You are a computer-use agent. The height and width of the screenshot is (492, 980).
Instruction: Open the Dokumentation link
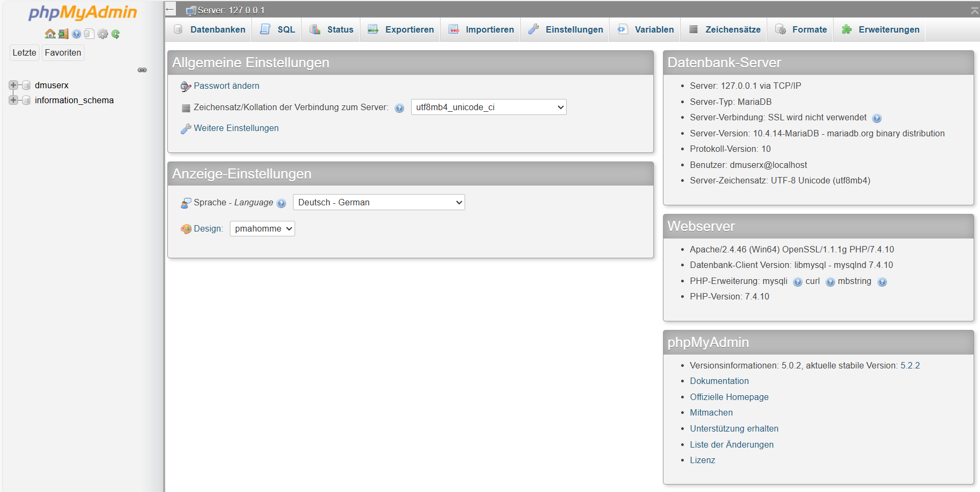(x=719, y=381)
